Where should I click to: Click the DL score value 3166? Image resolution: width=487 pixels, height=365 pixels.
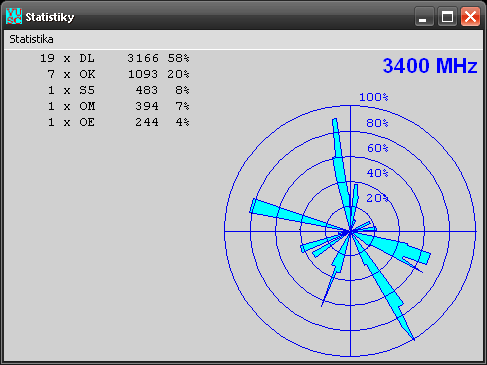pyautogui.click(x=143, y=58)
